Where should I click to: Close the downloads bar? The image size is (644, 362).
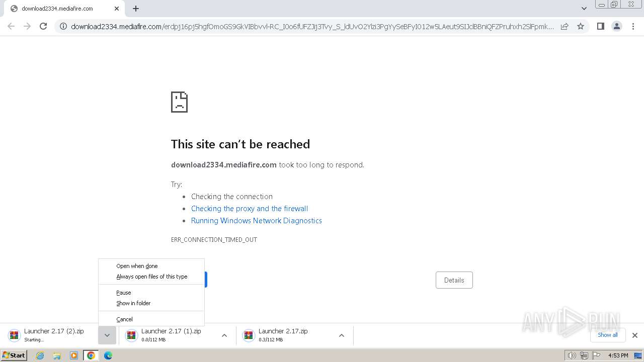click(x=635, y=335)
